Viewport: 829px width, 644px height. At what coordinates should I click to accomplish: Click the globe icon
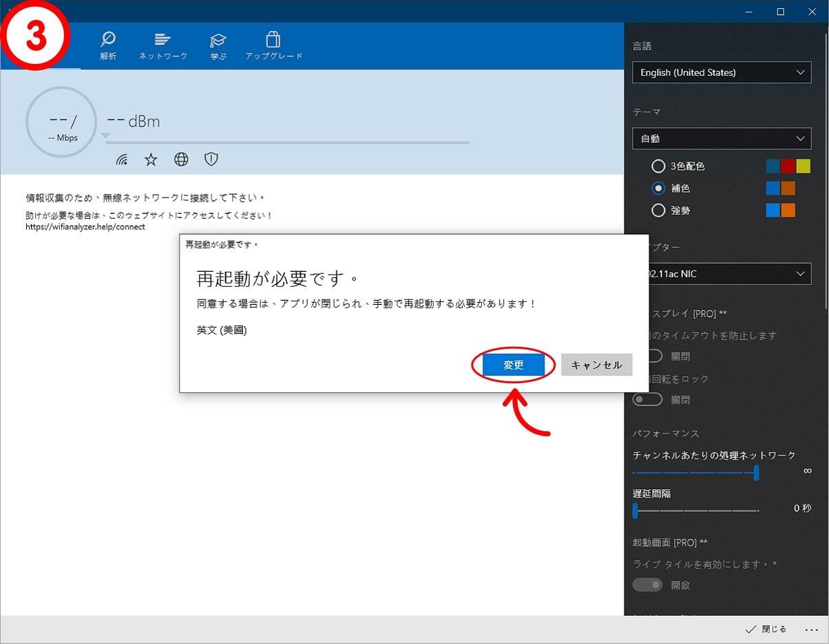point(181,160)
